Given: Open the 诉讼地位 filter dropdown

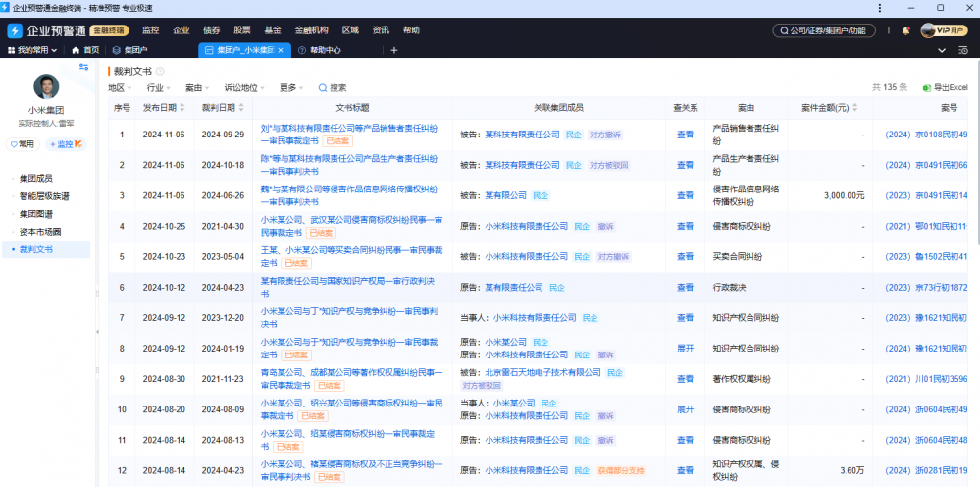Looking at the screenshot, I should pyautogui.click(x=244, y=88).
